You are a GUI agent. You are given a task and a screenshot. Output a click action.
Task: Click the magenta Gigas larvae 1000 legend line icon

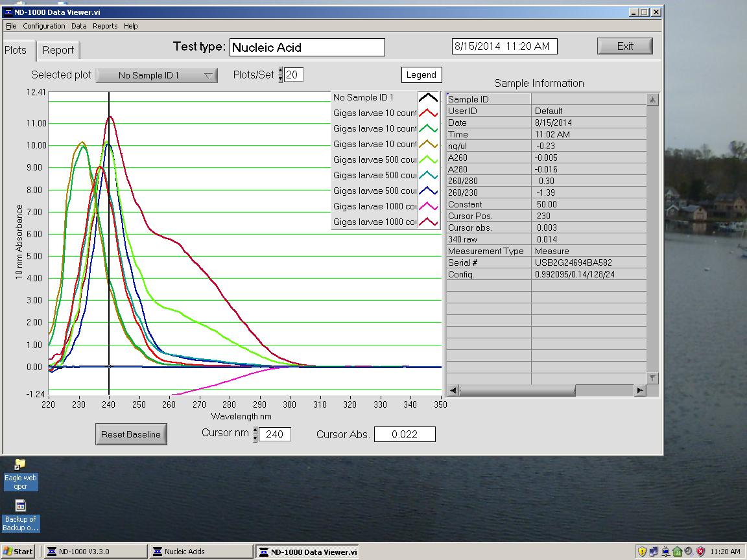click(429, 207)
